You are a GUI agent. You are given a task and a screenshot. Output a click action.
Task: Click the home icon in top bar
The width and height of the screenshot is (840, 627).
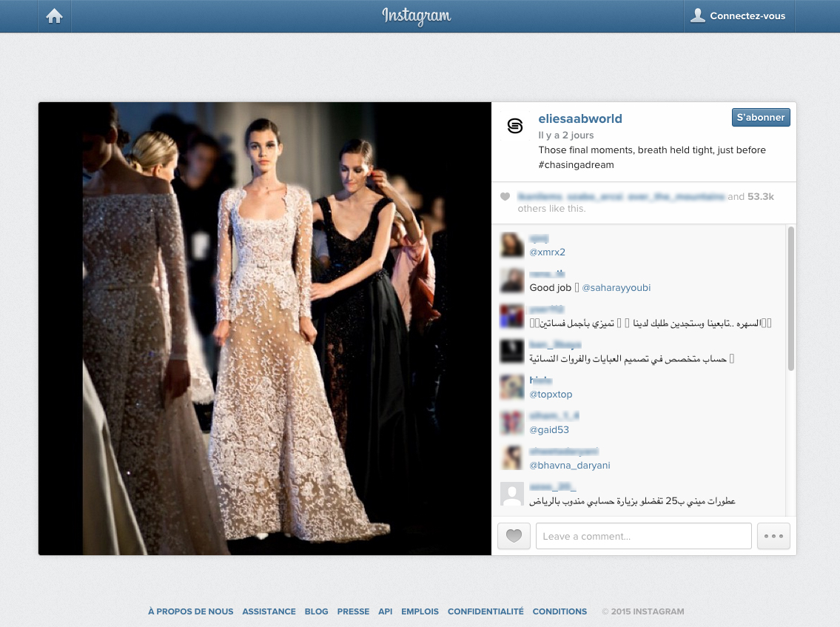pyautogui.click(x=54, y=16)
